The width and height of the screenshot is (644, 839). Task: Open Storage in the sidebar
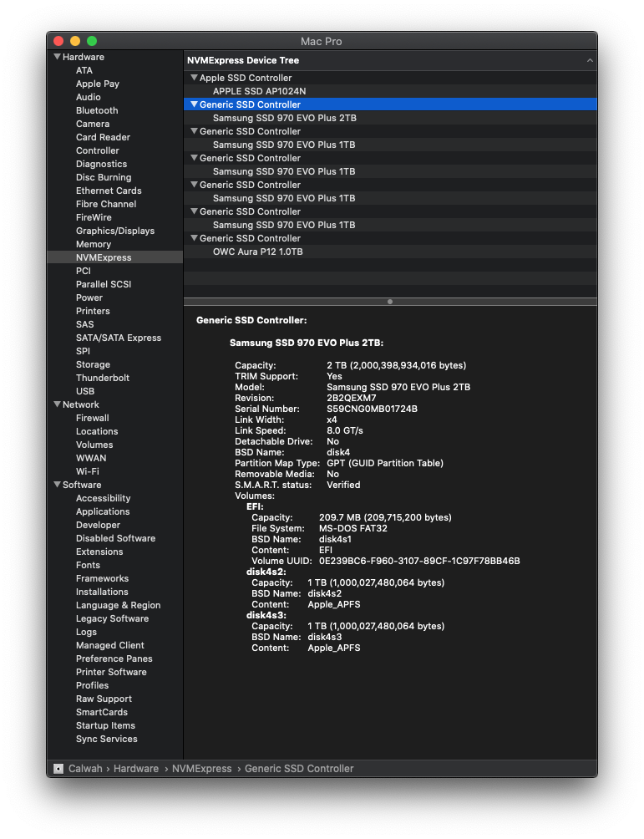(x=93, y=364)
